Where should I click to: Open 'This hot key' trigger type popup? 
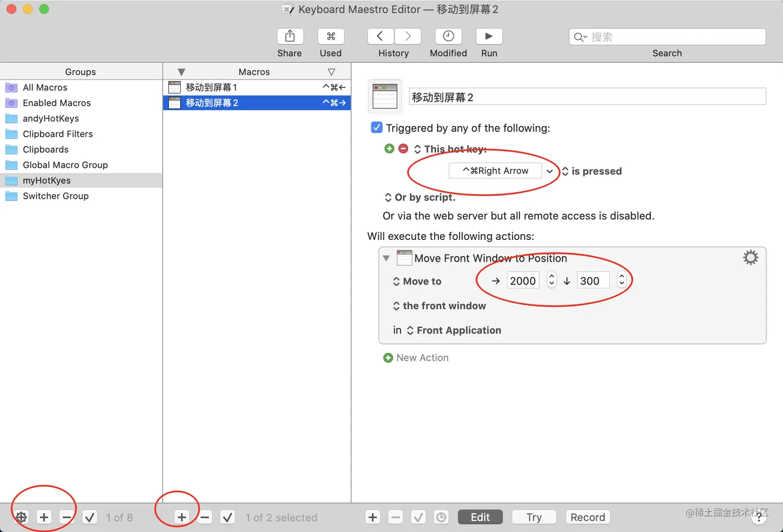(451, 149)
